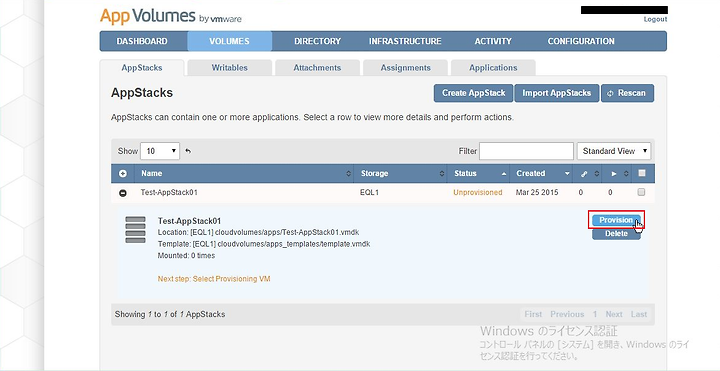Click the Rescan button
720x371 pixels.
coord(627,93)
